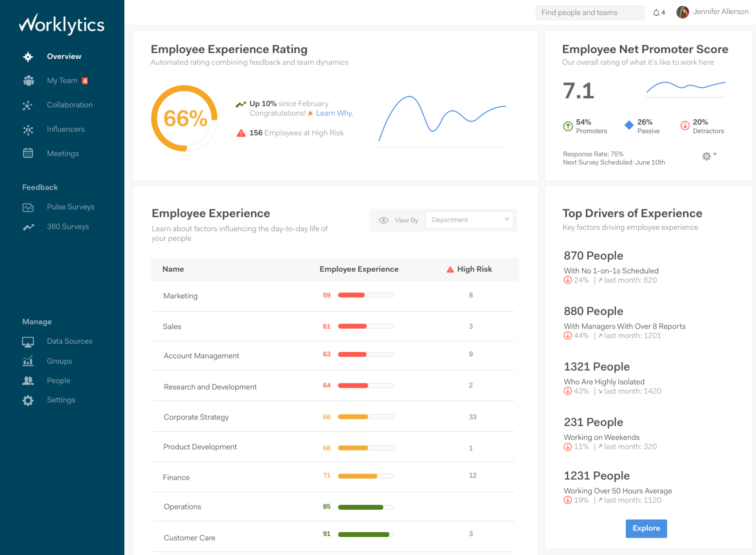Go to 360 Surveys menu item

click(x=68, y=227)
